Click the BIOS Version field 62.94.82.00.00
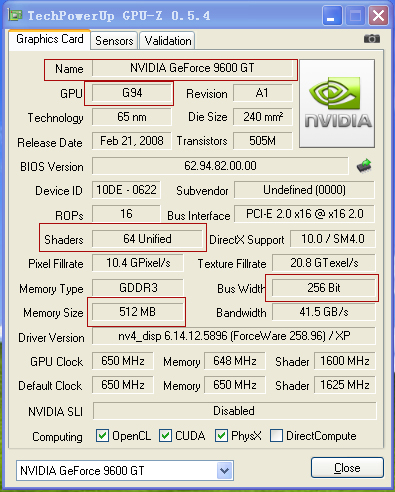This screenshot has width=395, height=492. 220,166
